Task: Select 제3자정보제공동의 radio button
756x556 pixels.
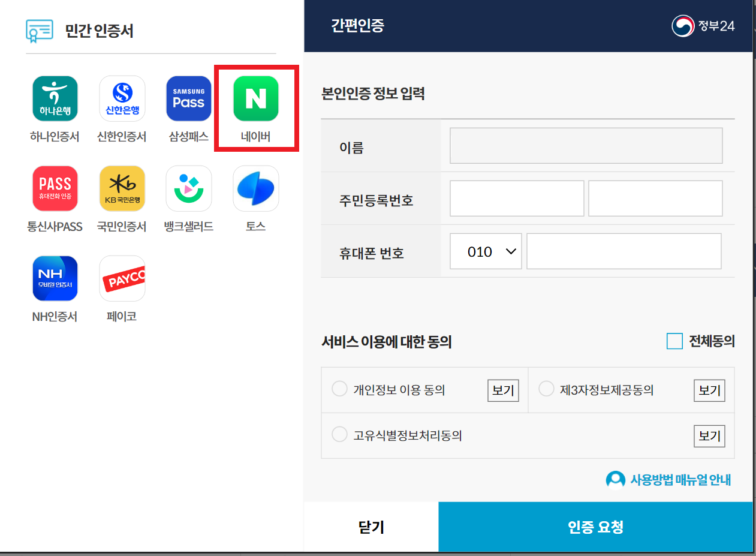Action: click(546, 389)
